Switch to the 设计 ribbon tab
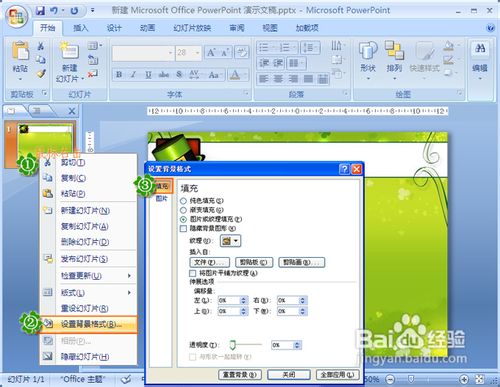 (x=114, y=28)
